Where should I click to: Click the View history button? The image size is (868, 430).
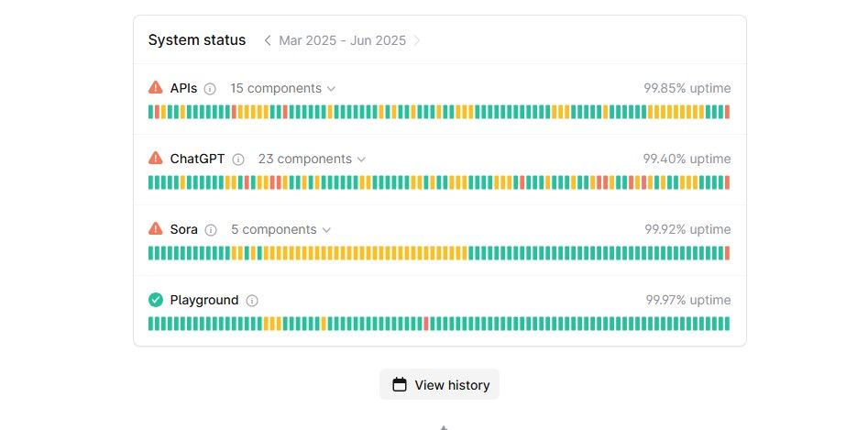(440, 385)
